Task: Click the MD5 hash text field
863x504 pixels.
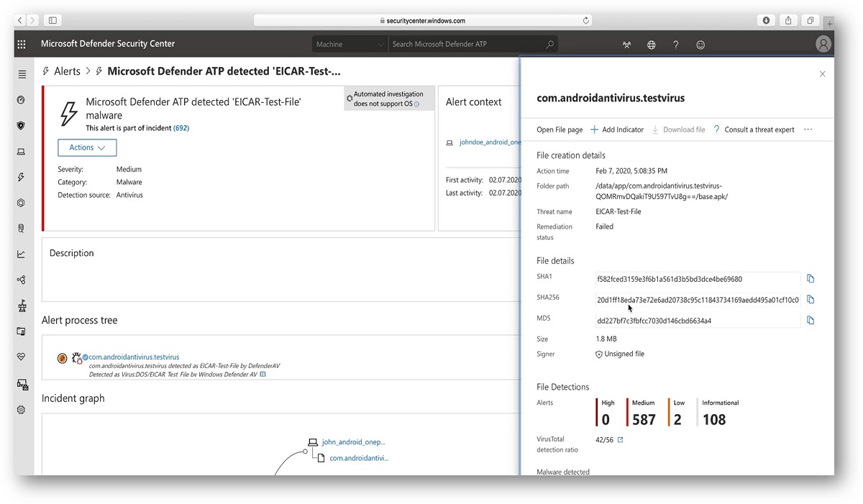Action: click(698, 321)
